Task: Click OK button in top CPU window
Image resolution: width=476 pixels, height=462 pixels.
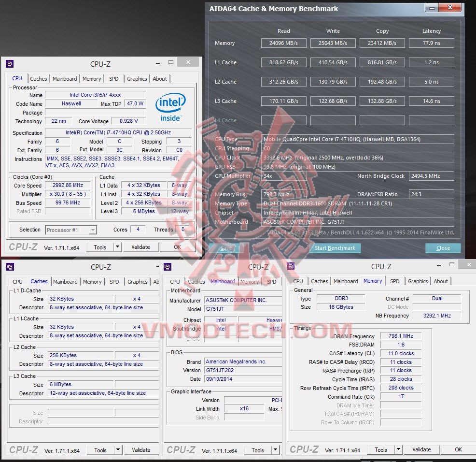Action: 178,247
